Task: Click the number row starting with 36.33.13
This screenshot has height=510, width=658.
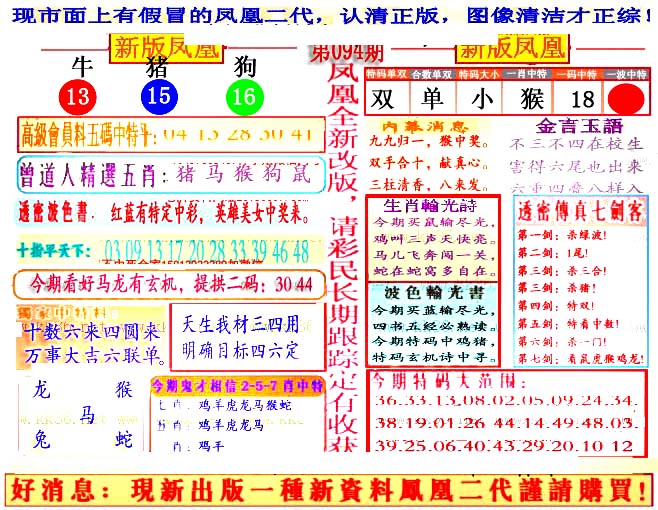Action: [505, 401]
